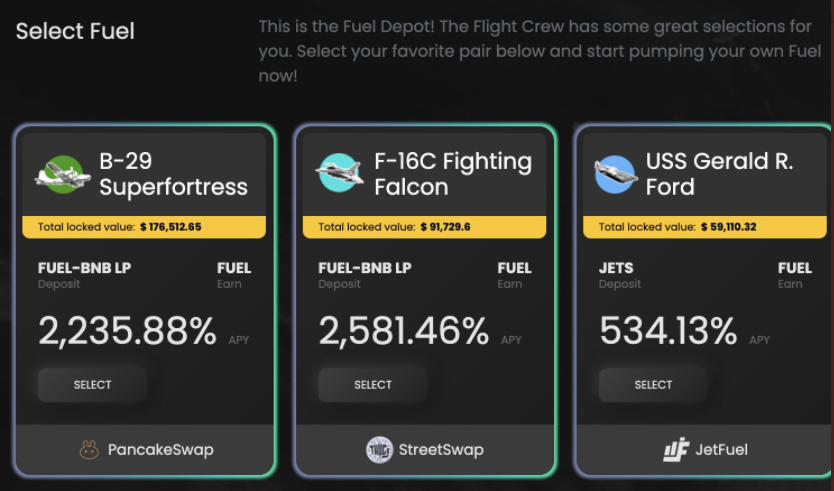Screen dimensions: 834x491
Task: Click the PancakeSwap bunny logo icon
Action: point(89,450)
